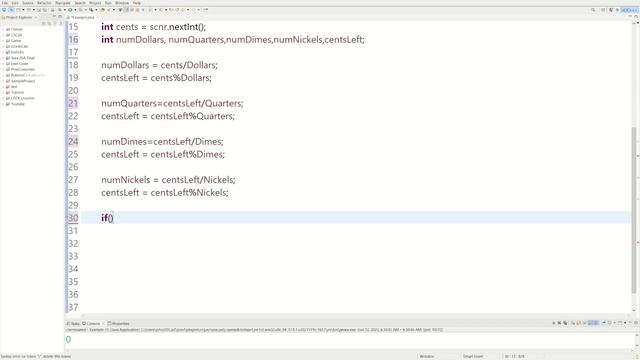Select the Project Explorer tab
This screenshot has height=360, width=640.
point(19,18)
